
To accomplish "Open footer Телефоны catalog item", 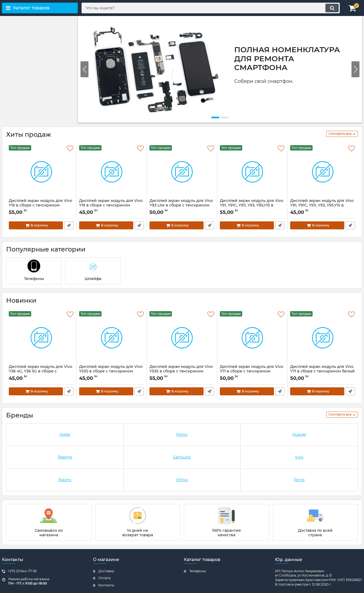I will pos(197,571).
